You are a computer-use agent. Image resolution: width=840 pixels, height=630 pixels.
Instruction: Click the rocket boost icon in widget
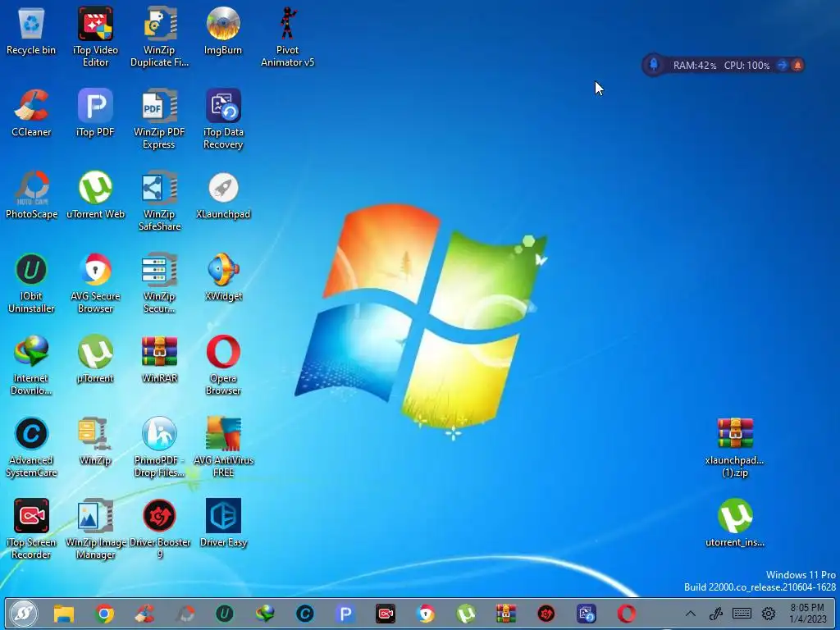654,65
